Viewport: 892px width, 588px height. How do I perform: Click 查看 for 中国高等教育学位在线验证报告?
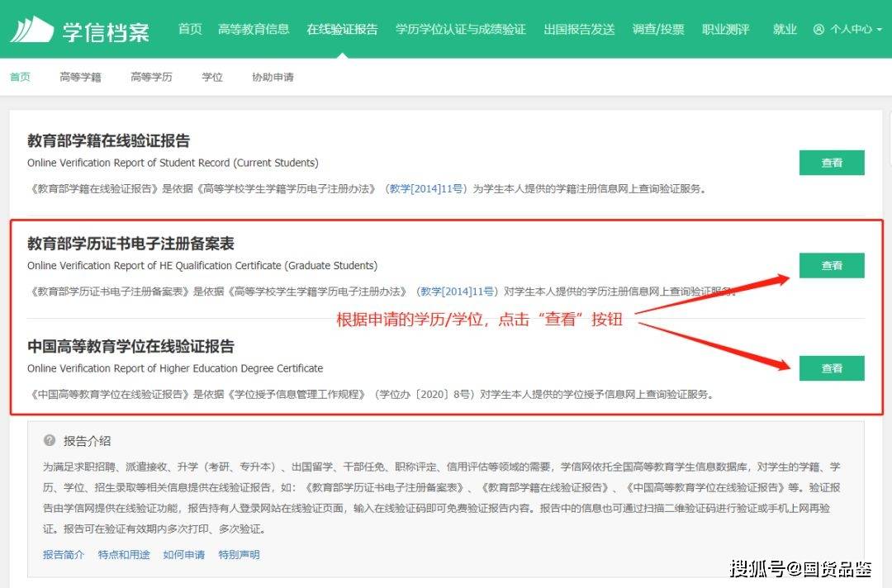click(x=831, y=368)
